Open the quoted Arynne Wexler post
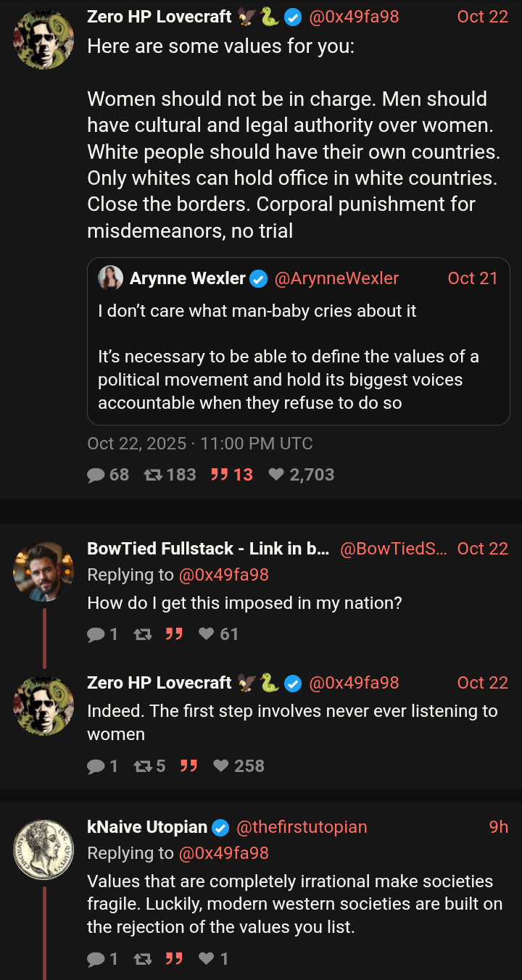The width and height of the screenshot is (522, 980). (299, 341)
